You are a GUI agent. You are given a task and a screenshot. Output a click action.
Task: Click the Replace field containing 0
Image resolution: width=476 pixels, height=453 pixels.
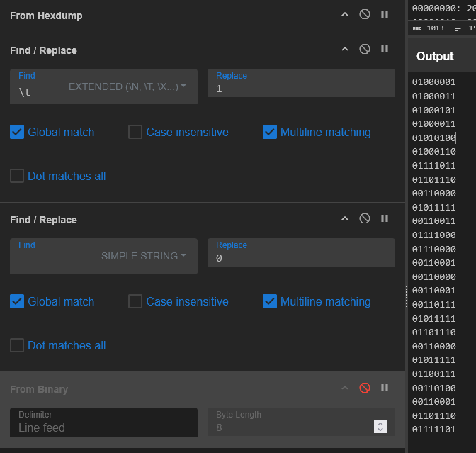301,258
